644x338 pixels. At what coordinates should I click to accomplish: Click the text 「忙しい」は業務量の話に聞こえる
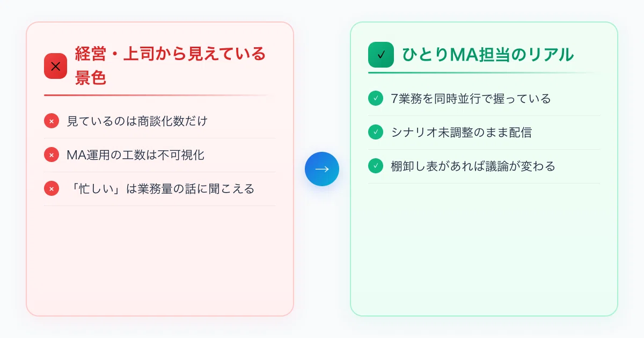(160, 189)
